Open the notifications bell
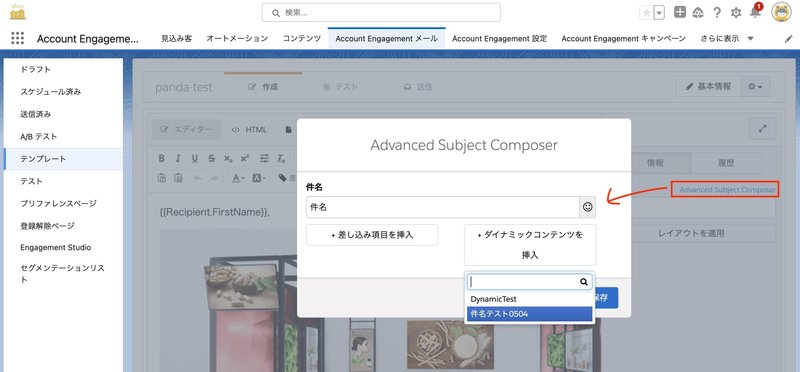 click(x=755, y=13)
